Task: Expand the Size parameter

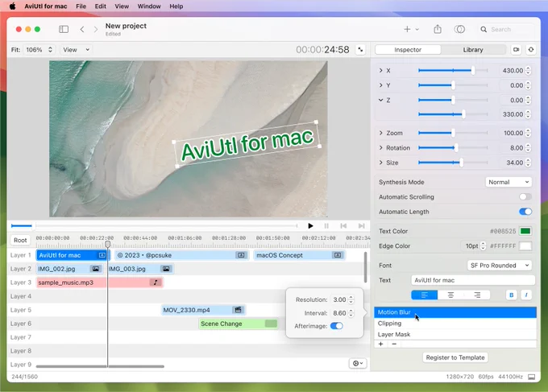Action: point(380,163)
